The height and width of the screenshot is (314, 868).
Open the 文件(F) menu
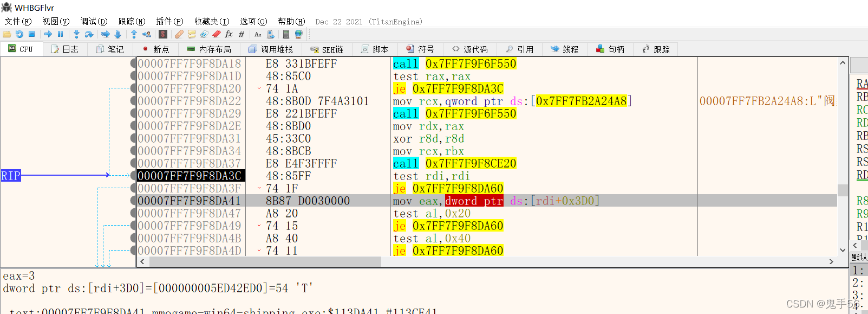coord(18,21)
